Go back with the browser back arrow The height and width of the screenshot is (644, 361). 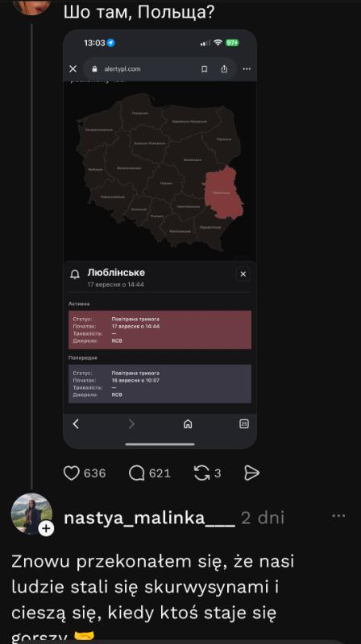[x=76, y=424]
